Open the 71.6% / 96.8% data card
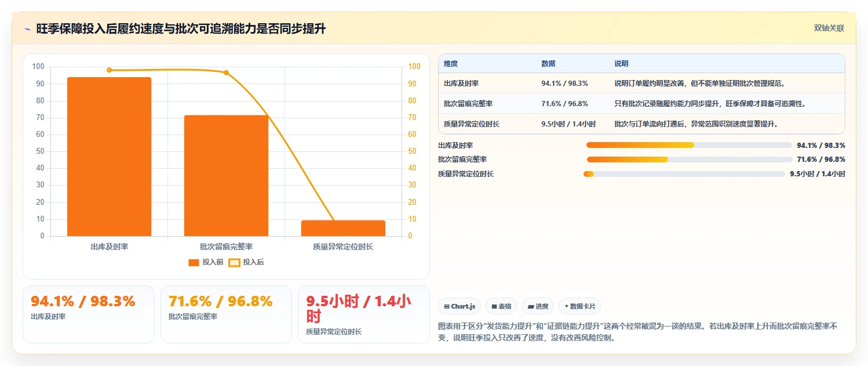 click(226, 314)
